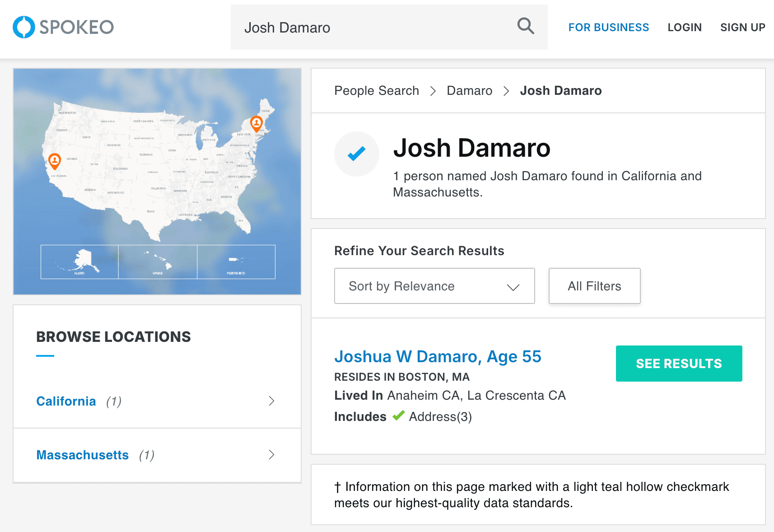Viewport: 774px width, 532px height.
Task: Click the Josh Damaro heading
Action: tap(471, 148)
